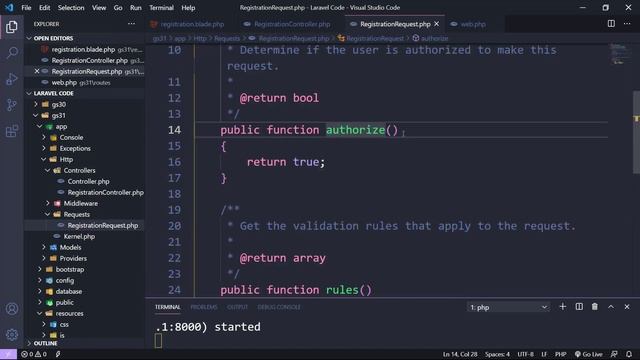
Task: Click Go Live server button
Action: (588, 354)
